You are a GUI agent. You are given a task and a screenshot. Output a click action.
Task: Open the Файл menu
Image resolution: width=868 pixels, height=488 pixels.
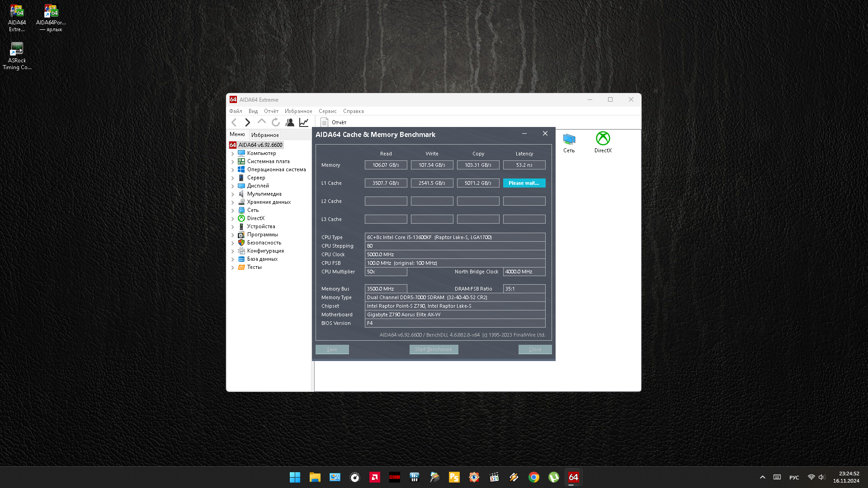coord(236,111)
